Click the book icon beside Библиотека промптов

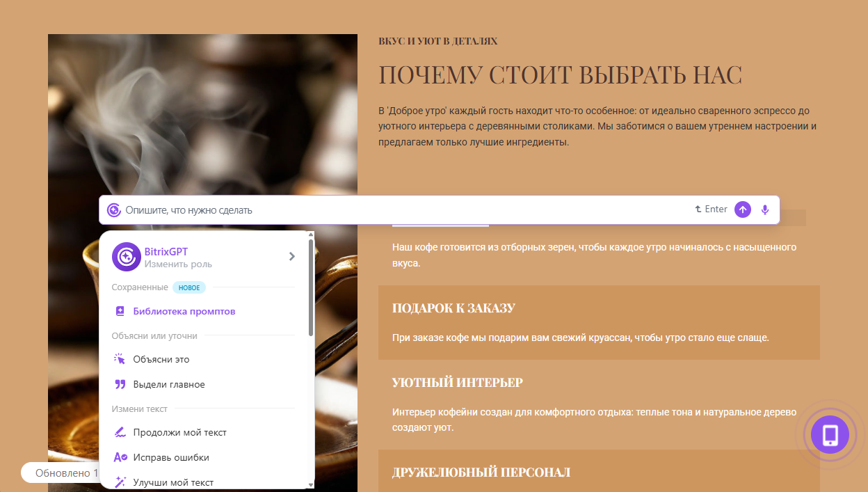[120, 311]
